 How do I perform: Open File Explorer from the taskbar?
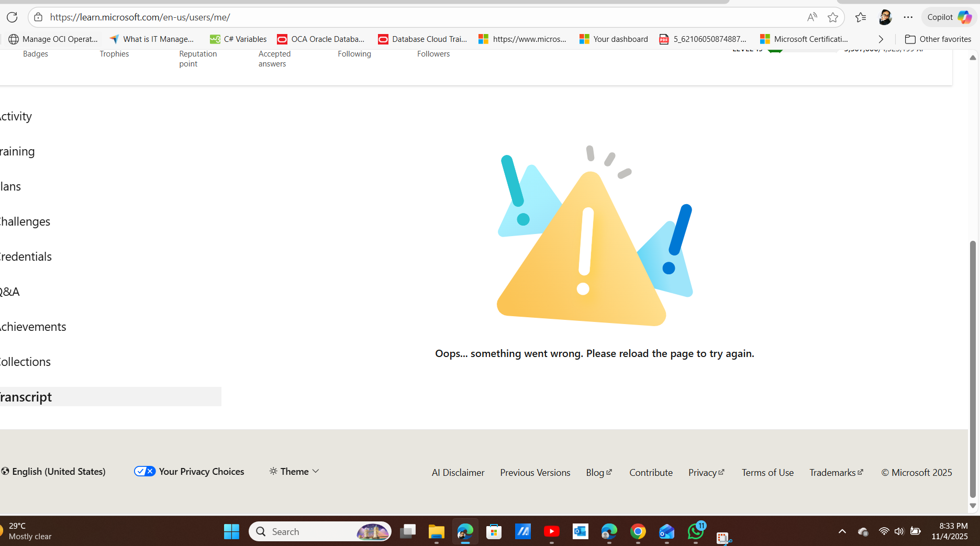436,532
